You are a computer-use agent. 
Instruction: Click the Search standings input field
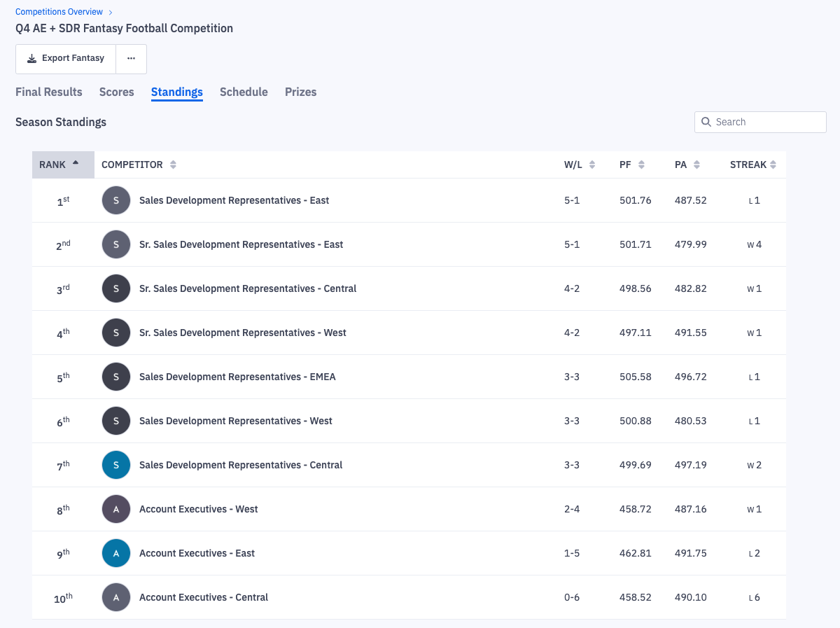pos(766,122)
